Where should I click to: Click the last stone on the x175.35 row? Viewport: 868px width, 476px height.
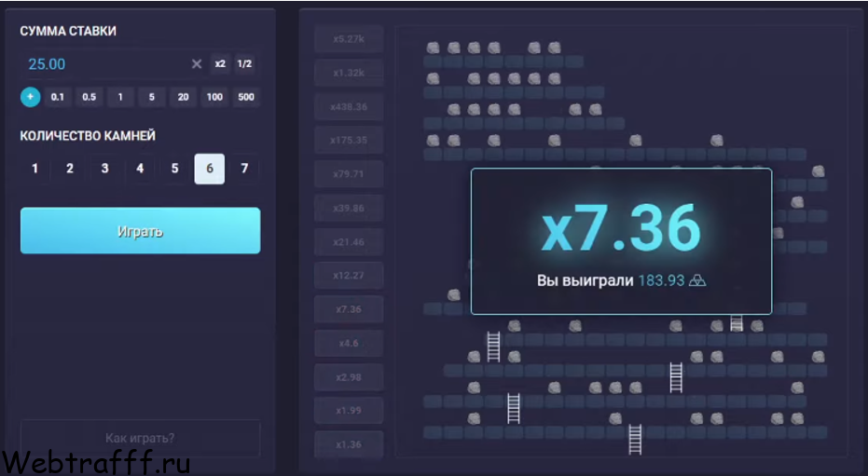click(x=717, y=141)
